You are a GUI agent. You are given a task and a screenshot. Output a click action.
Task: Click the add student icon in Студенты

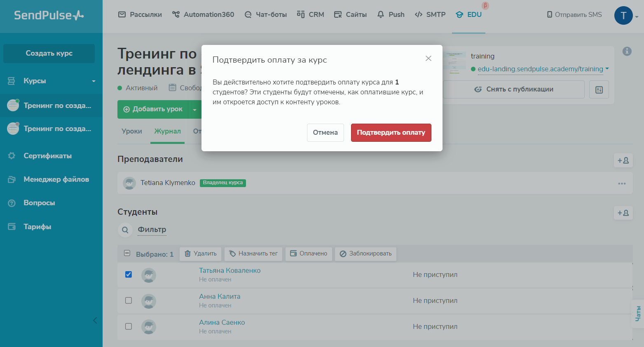click(x=623, y=213)
